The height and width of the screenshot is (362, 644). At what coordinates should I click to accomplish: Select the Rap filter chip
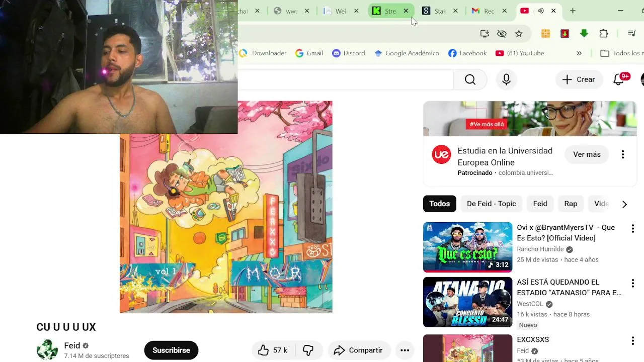click(x=571, y=204)
